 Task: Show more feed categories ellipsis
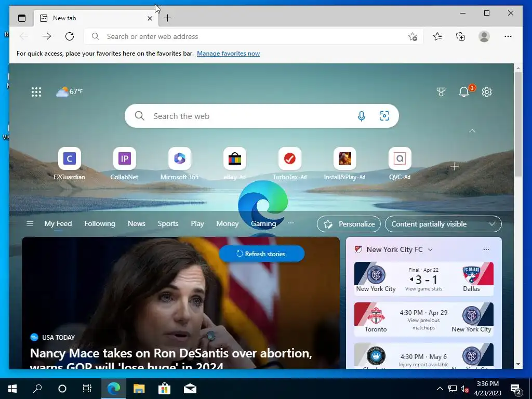[291, 223]
